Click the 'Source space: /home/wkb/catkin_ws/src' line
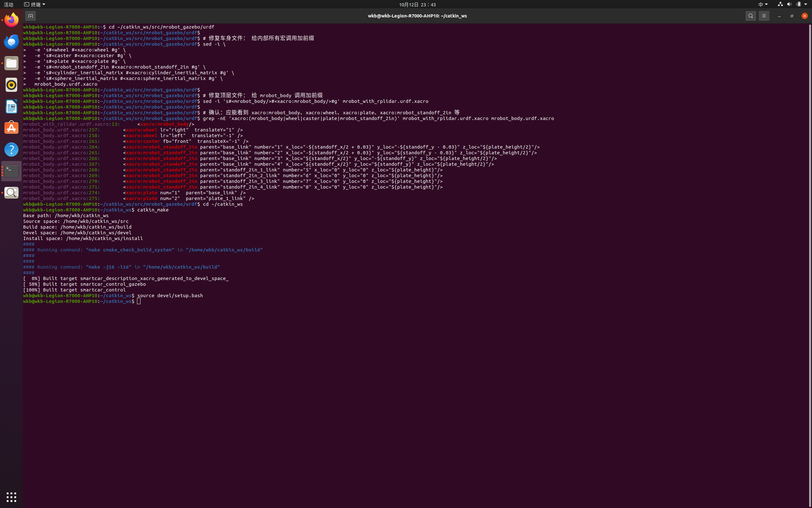 (76, 221)
